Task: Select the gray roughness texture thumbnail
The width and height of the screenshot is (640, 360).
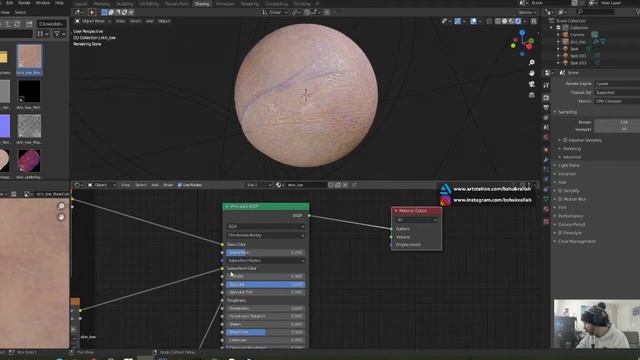Action: pyautogui.click(x=29, y=126)
